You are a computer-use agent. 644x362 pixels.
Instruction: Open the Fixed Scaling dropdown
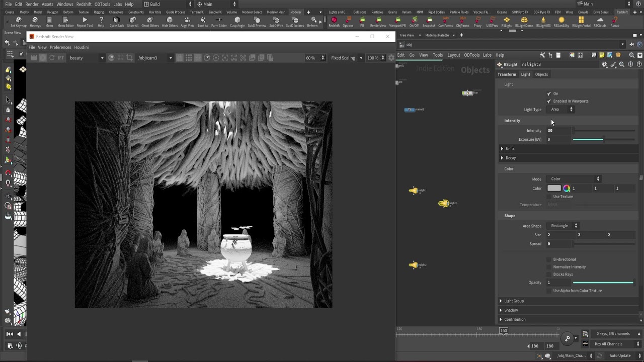click(x=346, y=58)
